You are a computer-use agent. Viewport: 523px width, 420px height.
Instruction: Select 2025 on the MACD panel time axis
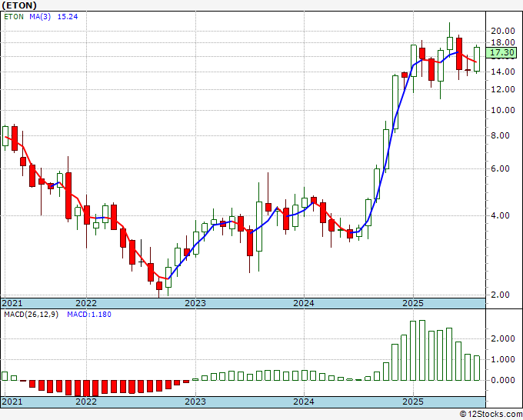pyautogui.click(x=413, y=402)
